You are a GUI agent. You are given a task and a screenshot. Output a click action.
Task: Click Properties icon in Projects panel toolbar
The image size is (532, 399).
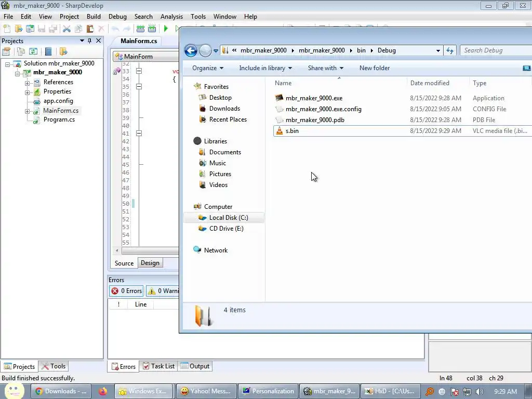6,51
